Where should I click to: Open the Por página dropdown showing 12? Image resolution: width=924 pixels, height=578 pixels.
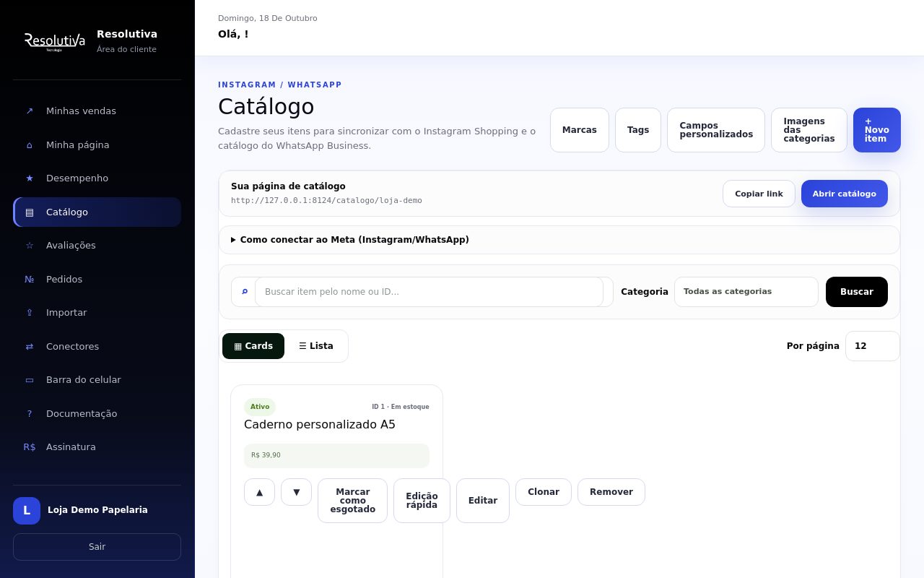point(873,346)
